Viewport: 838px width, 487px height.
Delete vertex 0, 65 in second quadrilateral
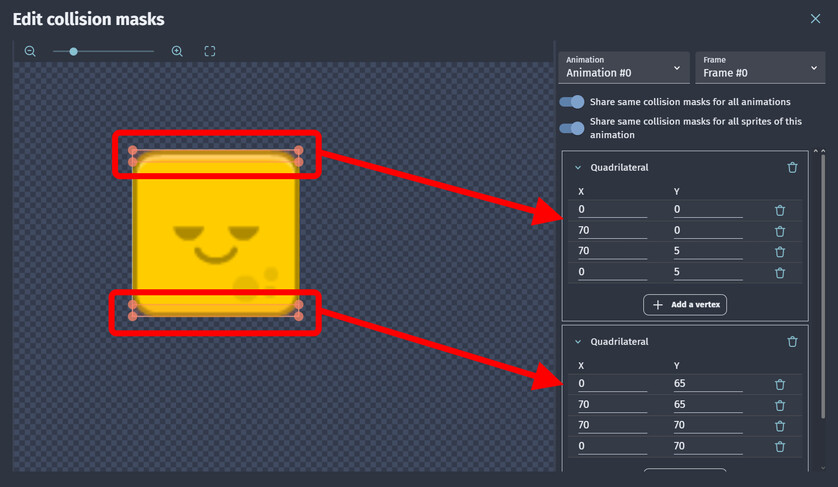(x=780, y=384)
